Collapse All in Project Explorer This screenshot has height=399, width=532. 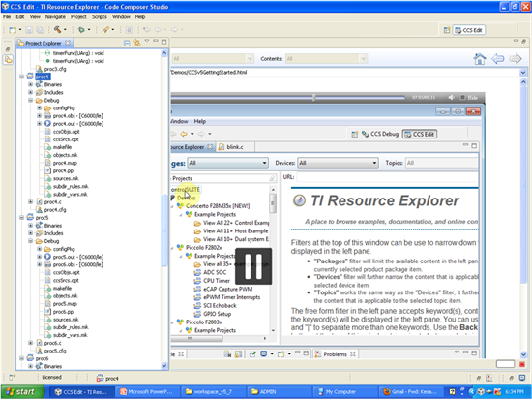click(x=127, y=44)
